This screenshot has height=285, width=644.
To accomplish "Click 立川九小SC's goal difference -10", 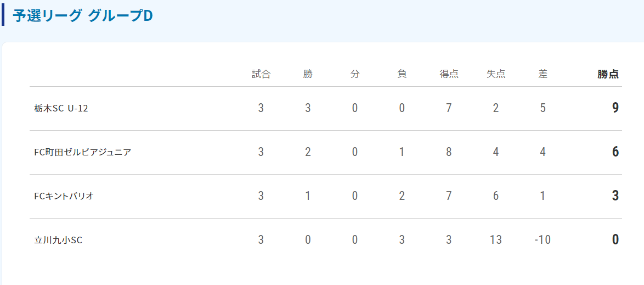I will click(x=543, y=240).
